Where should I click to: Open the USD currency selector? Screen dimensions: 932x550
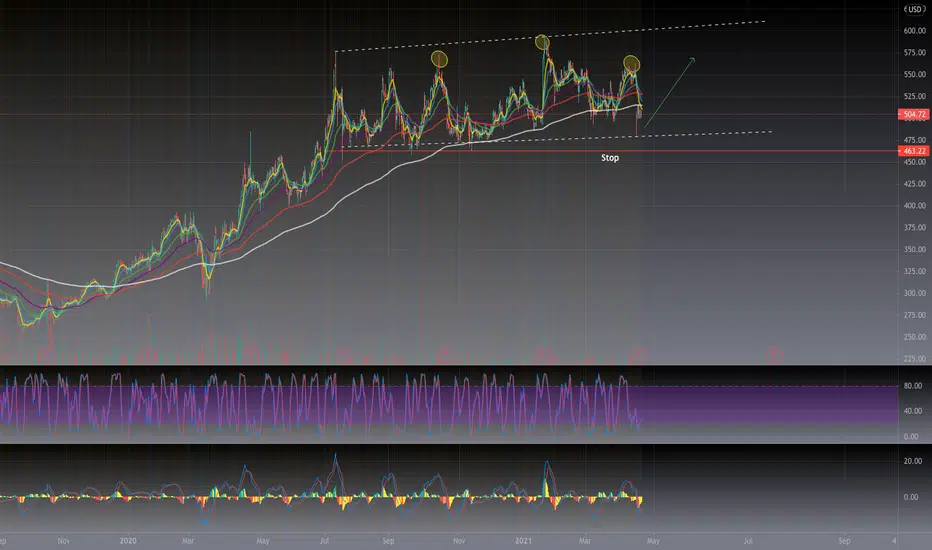coord(914,9)
